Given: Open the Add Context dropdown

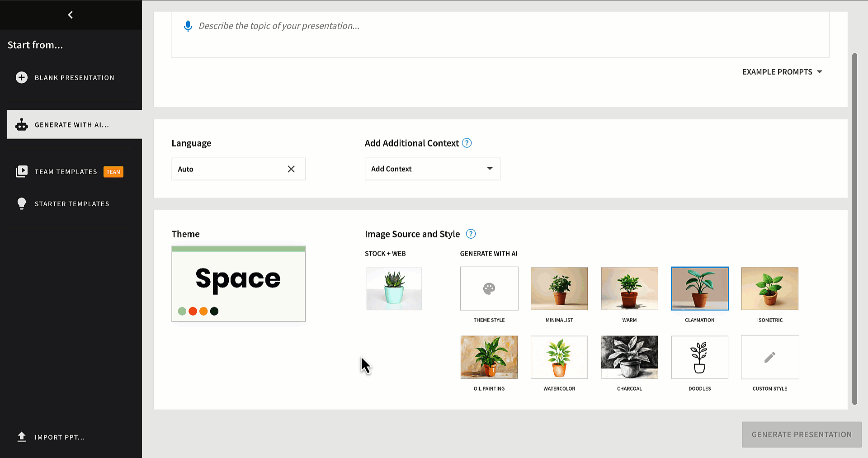Looking at the screenshot, I should pyautogui.click(x=432, y=169).
